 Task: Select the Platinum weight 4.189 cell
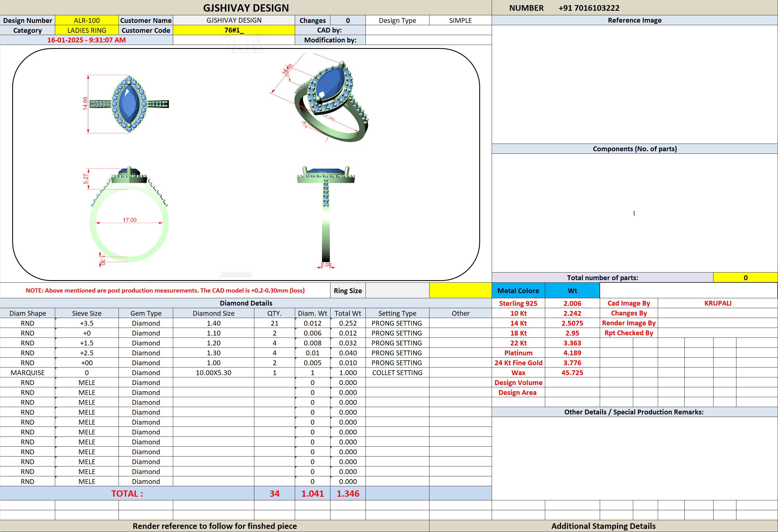pos(572,353)
